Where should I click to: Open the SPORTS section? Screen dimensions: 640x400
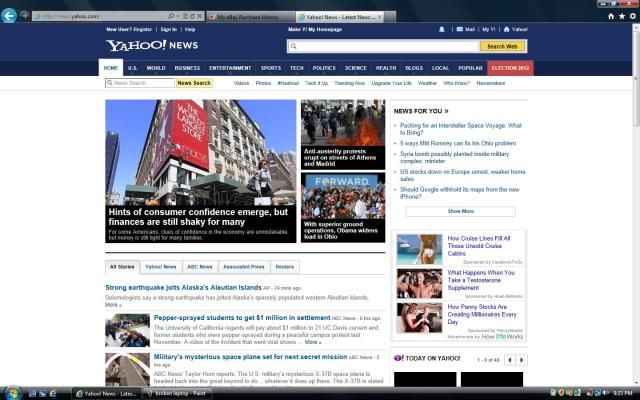(271, 68)
